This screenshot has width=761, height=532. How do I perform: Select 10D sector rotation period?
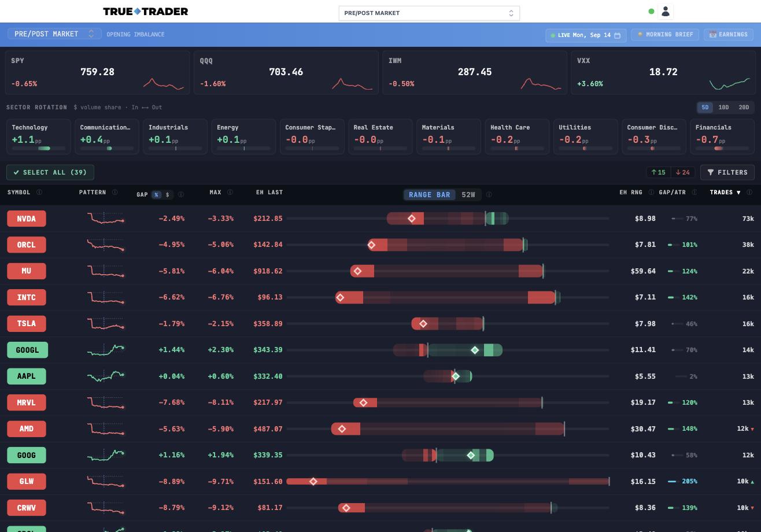[x=723, y=108]
